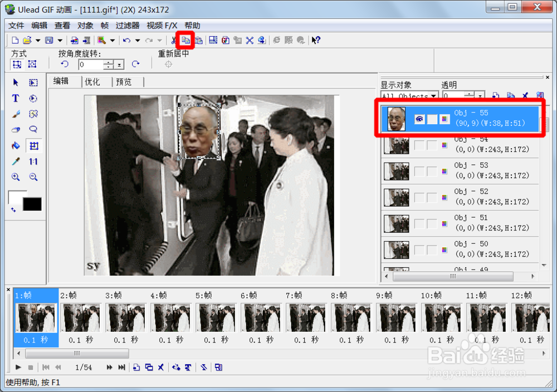
Task: Open the 文件 menu
Action: 16,26
